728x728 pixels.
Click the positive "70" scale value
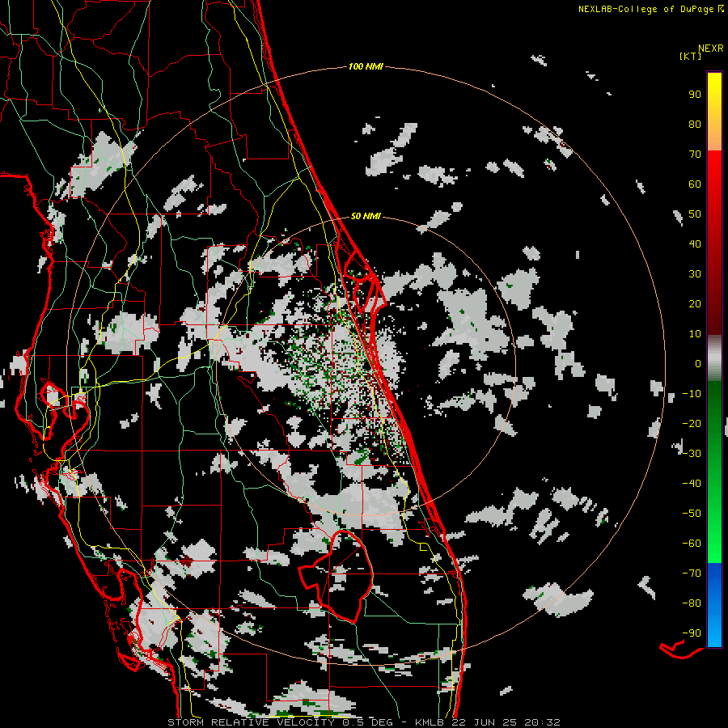(695, 154)
